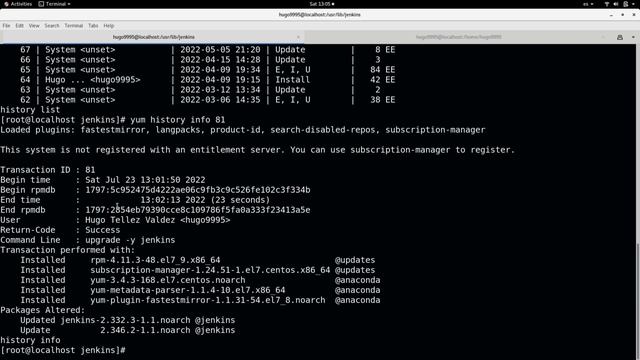Click Begin time 'Sat Jul 23 13:01:50 2022'
640x360 pixels.
[145, 180]
